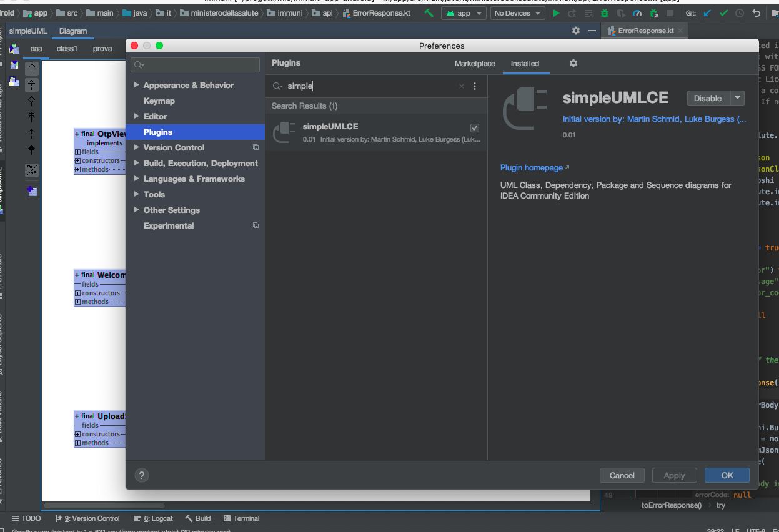Toggle the diagram layout percent icon
This screenshot has height=532, width=779.
(32, 170)
